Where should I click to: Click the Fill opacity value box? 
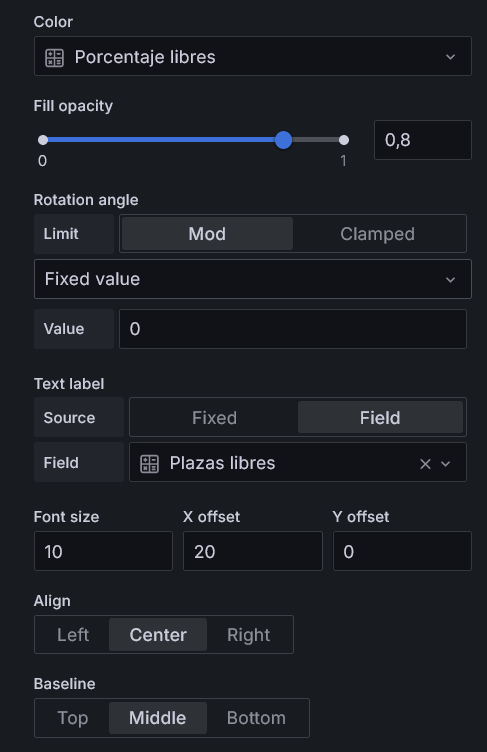[423, 140]
